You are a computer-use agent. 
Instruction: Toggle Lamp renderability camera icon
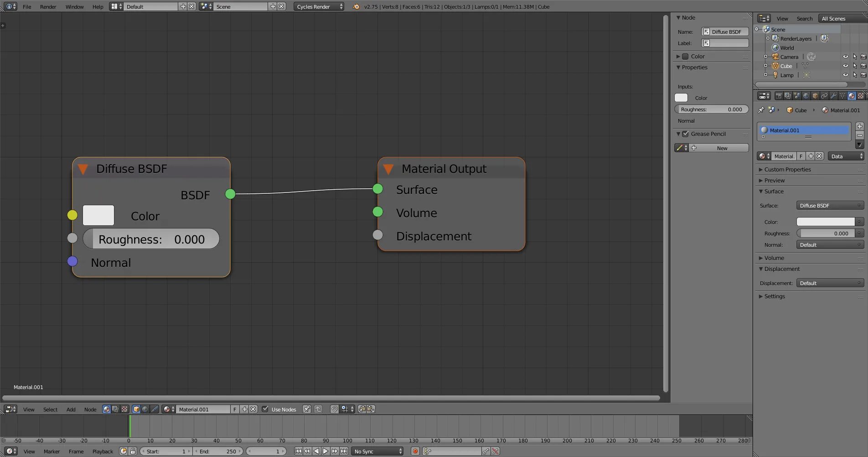pyautogui.click(x=863, y=75)
